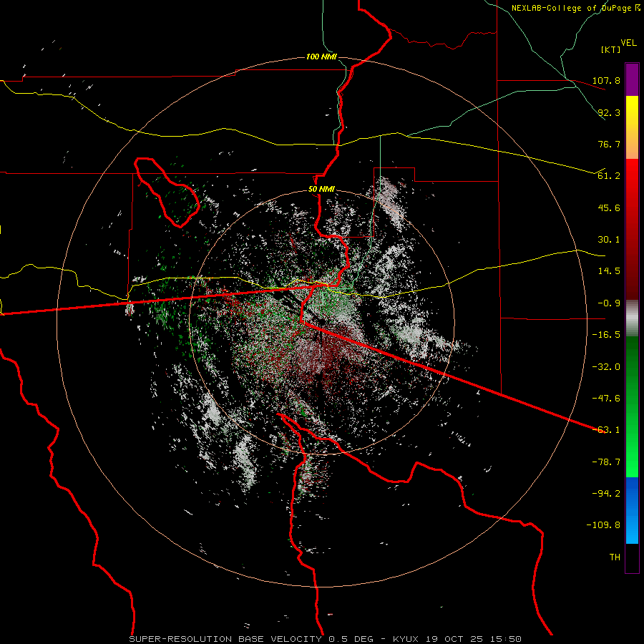Click the 50 NMI range ring label
This screenshot has height=644, width=644.
321,190
